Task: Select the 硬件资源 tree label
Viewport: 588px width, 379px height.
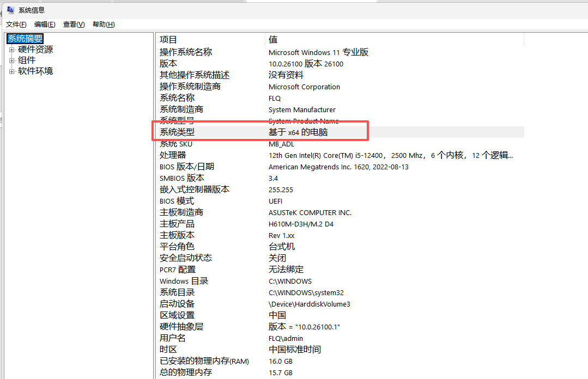Action: coord(35,50)
